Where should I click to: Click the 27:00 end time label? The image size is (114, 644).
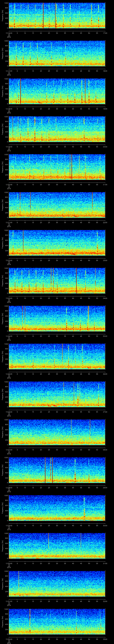tap(105, 412)
